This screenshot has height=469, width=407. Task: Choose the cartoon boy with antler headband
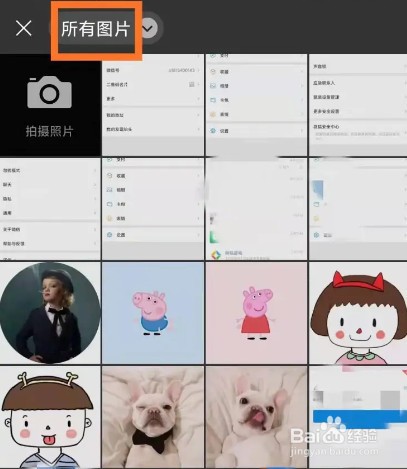tap(50, 417)
